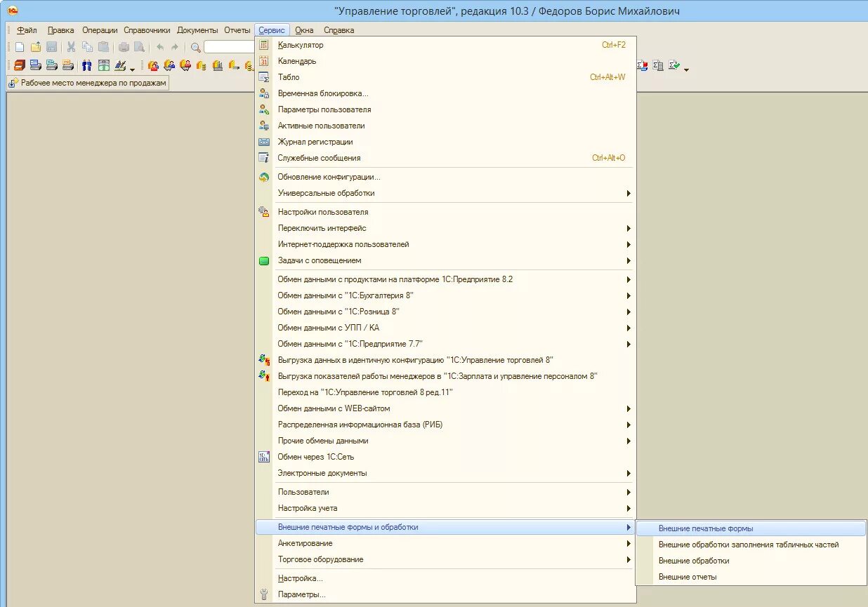The height and width of the screenshot is (607, 868).
Task: Click the Параметры пользователя icon
Action: pyautogui.click(x=264, y=109)
